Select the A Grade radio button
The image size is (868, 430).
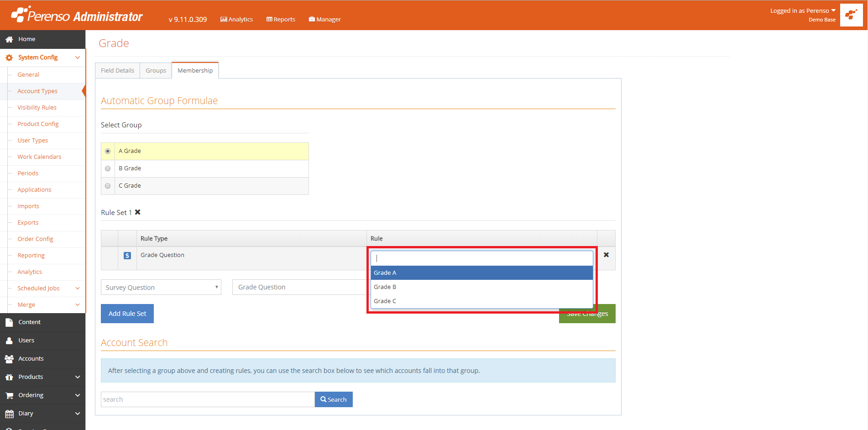click(x=108, y=151)
